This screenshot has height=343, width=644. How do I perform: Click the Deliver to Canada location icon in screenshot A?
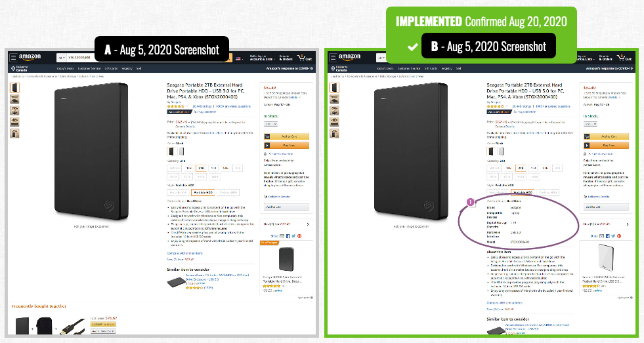14,68
